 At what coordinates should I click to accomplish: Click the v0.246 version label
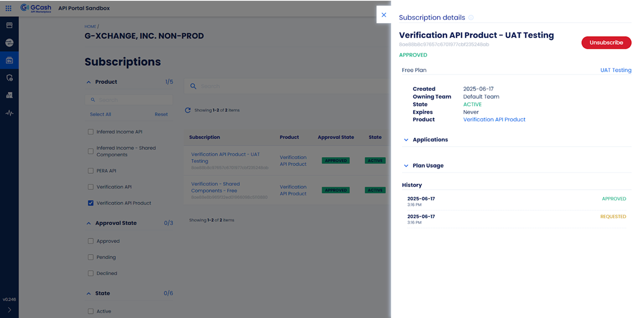pos(9,299)
